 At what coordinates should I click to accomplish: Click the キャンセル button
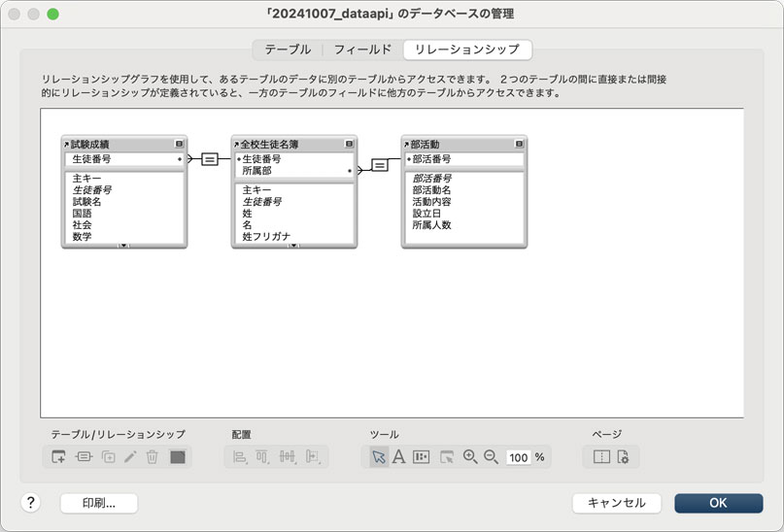(617, 503)
